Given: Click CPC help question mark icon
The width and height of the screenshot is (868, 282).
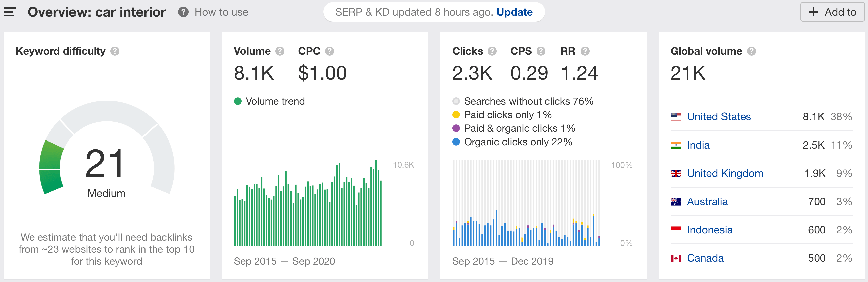Looking at the screenshot, I should (x=329, y=51).
